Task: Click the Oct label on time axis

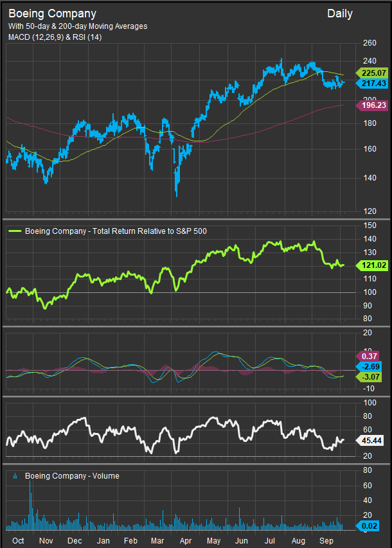Action: click(x=18, y=540)
